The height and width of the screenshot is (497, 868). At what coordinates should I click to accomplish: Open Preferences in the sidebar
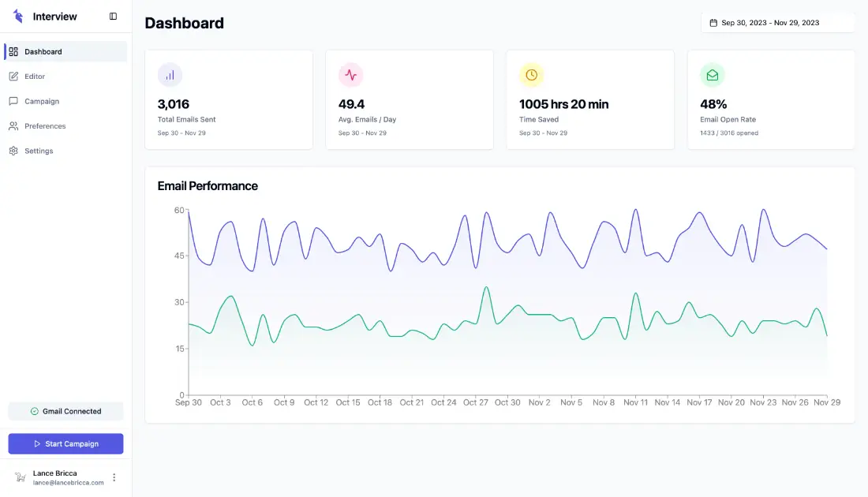pyautogui.click(x=45, y=126)
